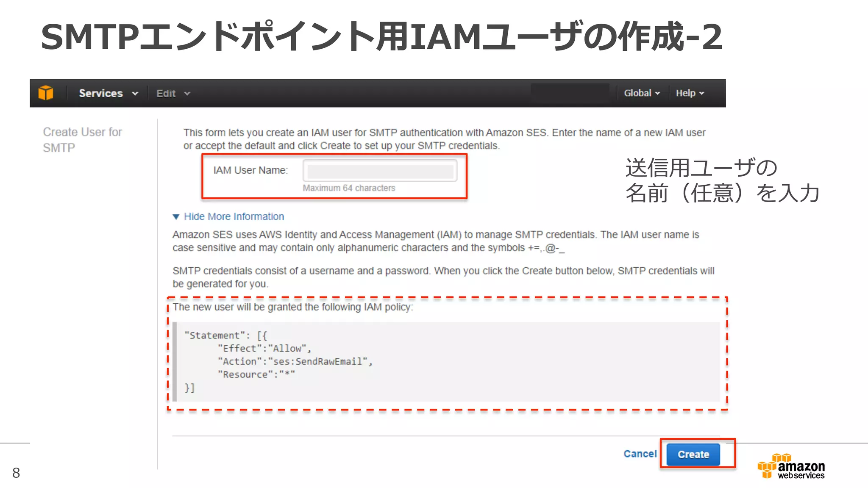Click the Cancel link
The height and width of the screenshot is (488, 868).
point(640,454)
